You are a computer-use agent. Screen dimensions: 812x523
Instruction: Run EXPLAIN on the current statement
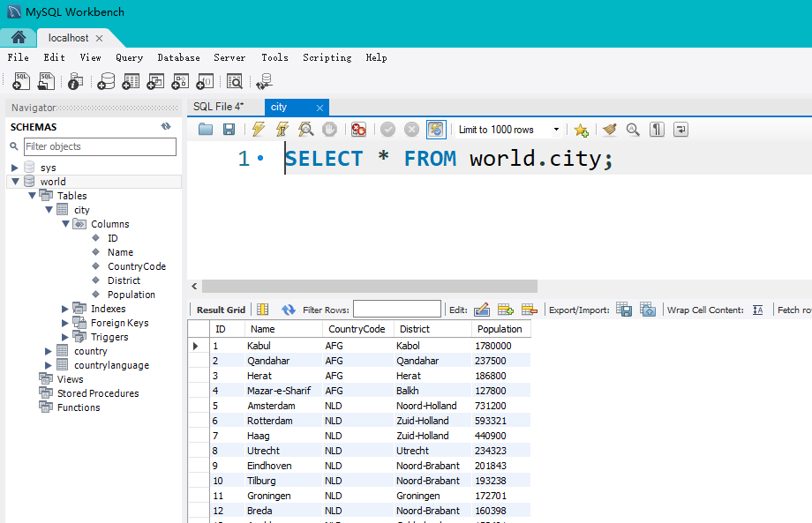point(306,130)
